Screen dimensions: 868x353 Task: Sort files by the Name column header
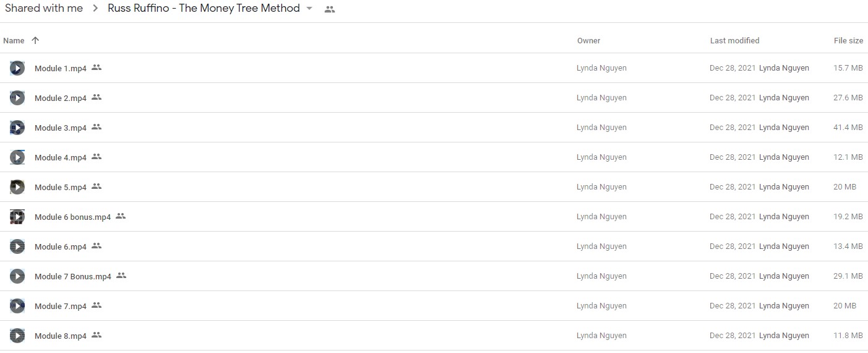[x=14, y=40]
